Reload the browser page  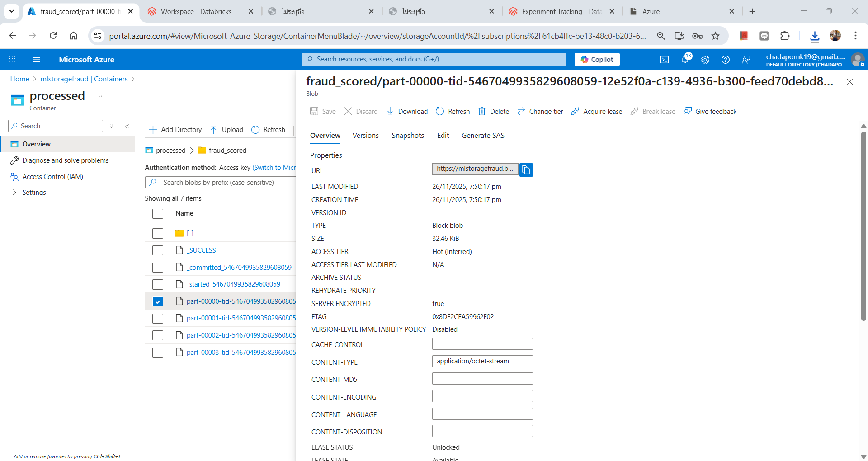coord(53,36)
